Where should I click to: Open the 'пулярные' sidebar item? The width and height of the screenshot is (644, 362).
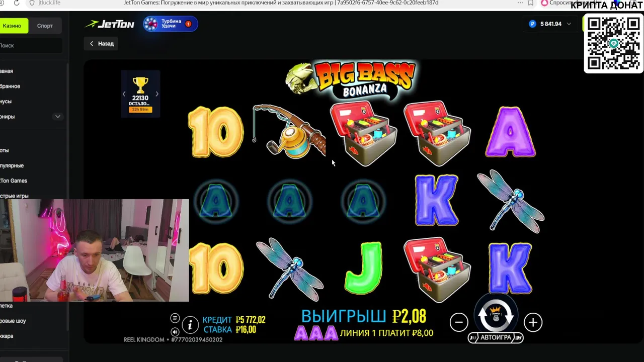[x=12, y=165]
